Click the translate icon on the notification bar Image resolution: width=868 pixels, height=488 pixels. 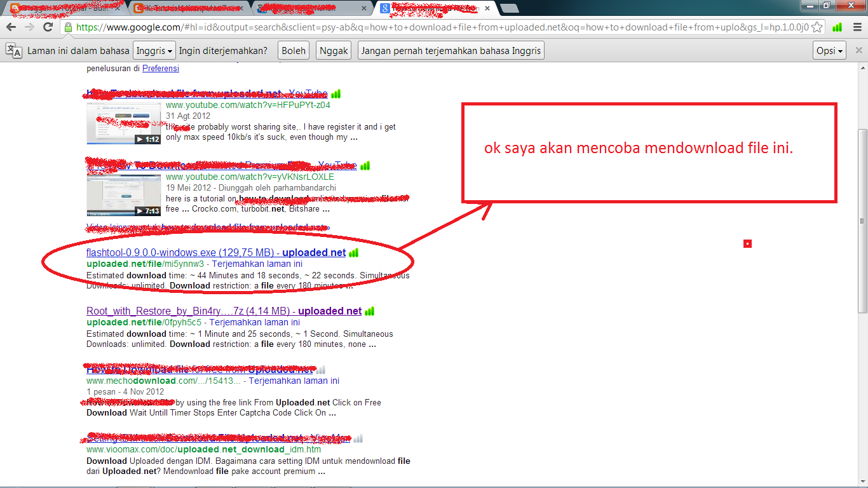14,50
